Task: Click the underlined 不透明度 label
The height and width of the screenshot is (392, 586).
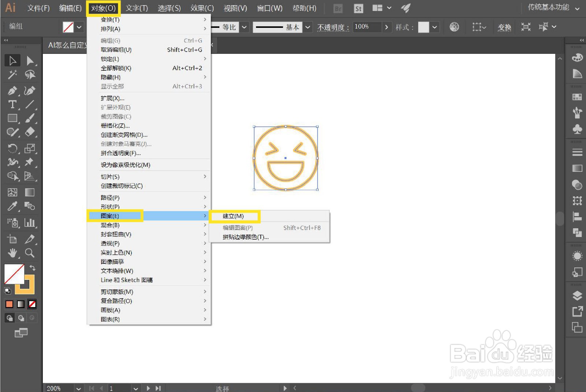Action: 333,27
